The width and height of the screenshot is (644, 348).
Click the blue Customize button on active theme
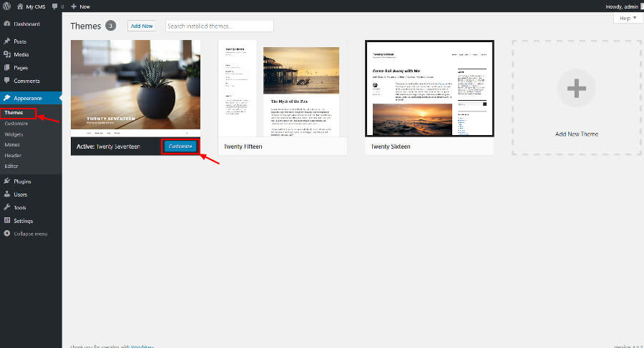180,146
